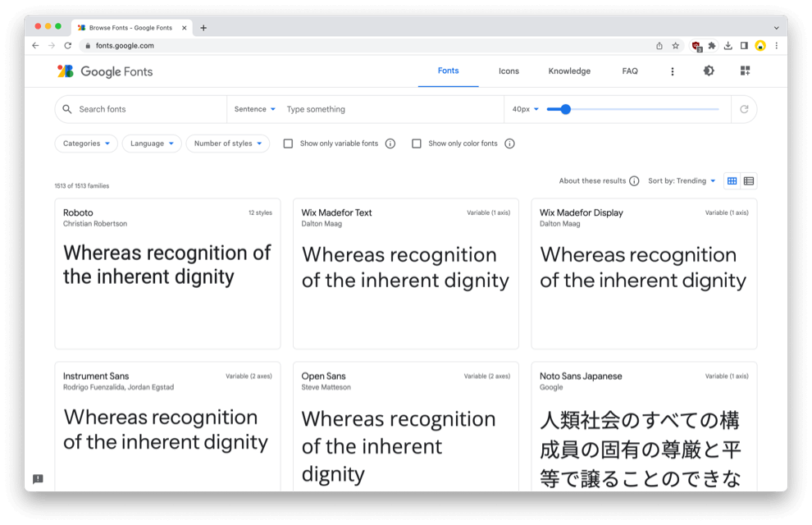The height and width of the screenshot is (525, 812).
Task: Open the three-dot more options menu
Action: point(673,71)
